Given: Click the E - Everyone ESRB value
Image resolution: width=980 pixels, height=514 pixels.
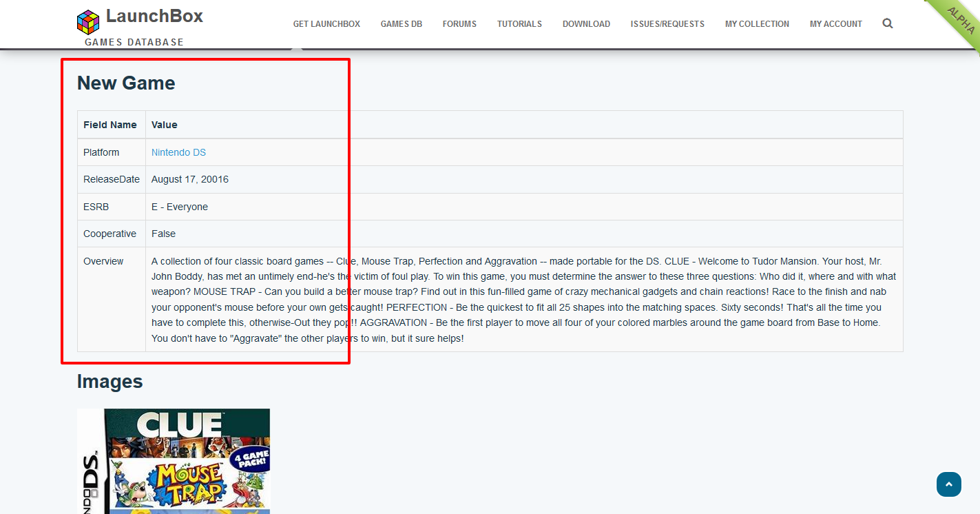Looking at the screenshot, I should pos(180,207).
